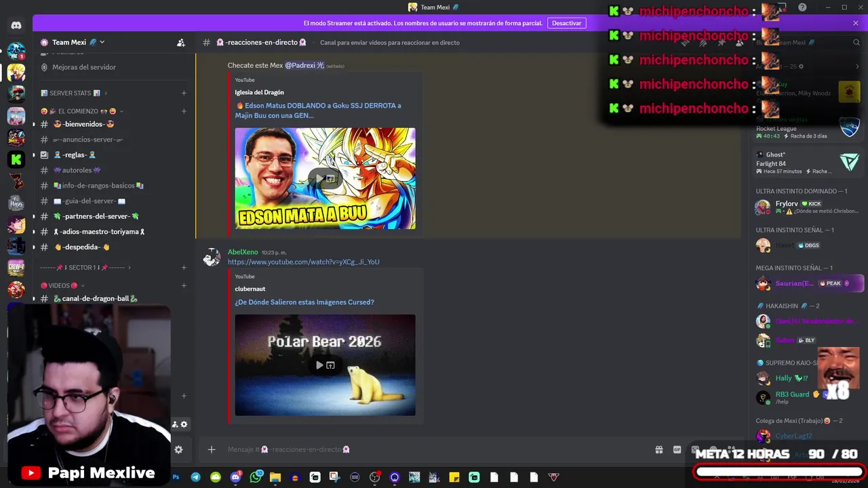Open the Rocket League activity card
The height and width of the screenshot is (488, 868).
point(808,127)
